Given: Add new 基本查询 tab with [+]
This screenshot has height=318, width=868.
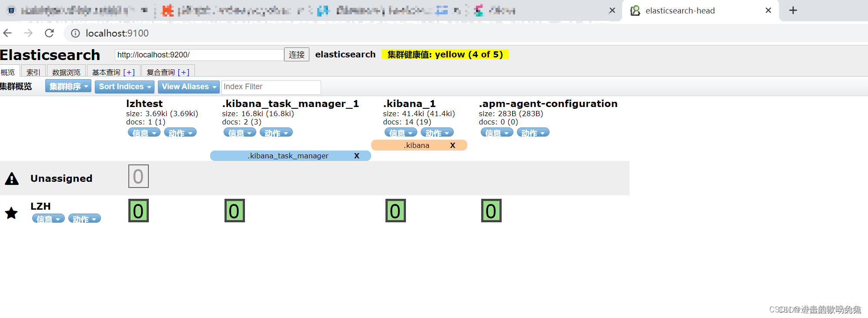Looking at the screenshot, I should point(129,72).
